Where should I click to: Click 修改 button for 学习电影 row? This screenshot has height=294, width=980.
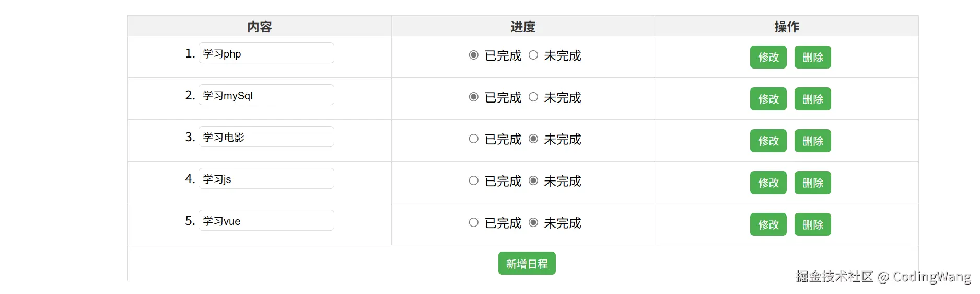[x=768, y=141]
